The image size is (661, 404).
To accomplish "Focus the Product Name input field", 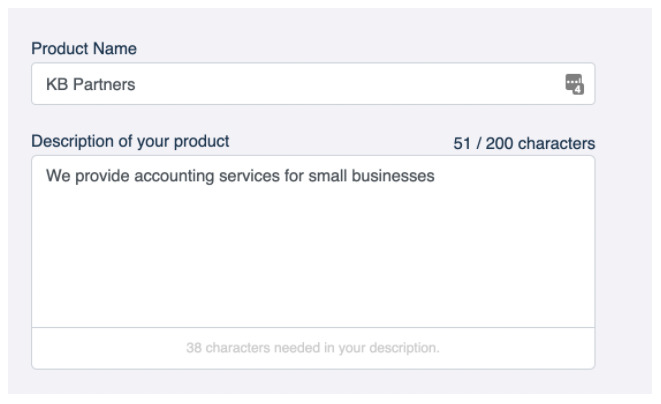I will point(313,84).
